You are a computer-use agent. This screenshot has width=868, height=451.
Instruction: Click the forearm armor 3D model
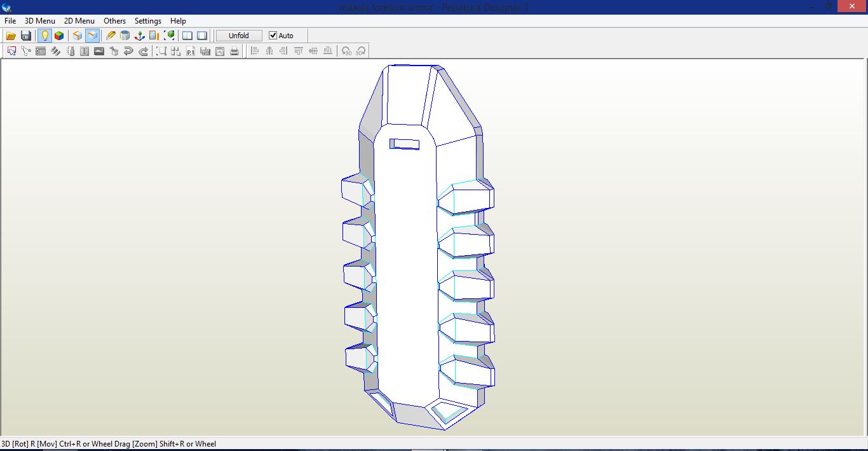tap(407, 267)
